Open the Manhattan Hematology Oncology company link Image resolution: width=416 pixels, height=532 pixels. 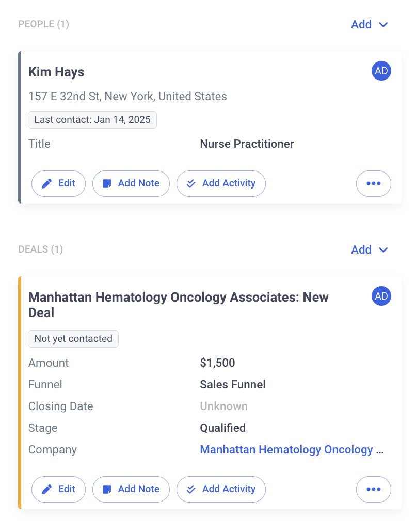292,449
